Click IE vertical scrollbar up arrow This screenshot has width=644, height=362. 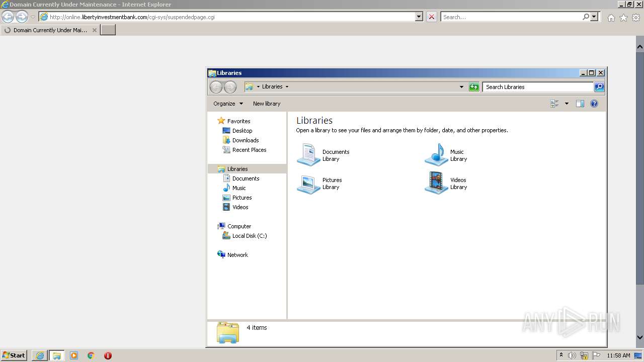640,47
